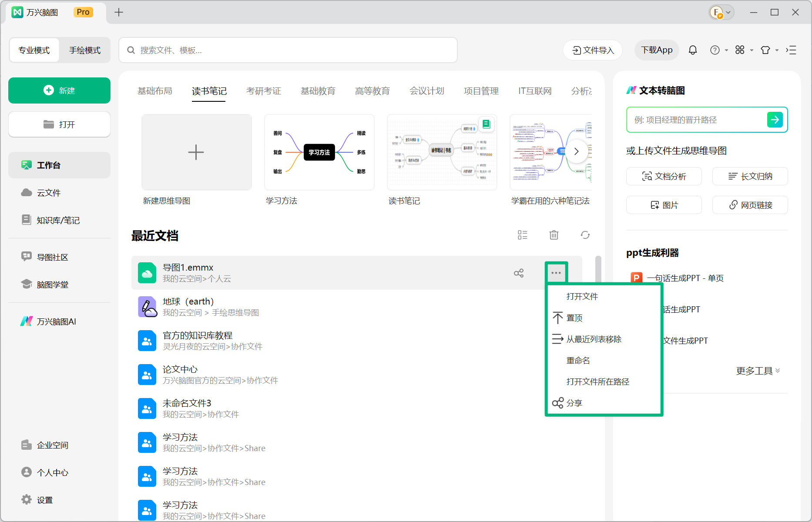812x522 pixels.
Task: Switch to 手绘模式 mode
Action: [85, 50]
